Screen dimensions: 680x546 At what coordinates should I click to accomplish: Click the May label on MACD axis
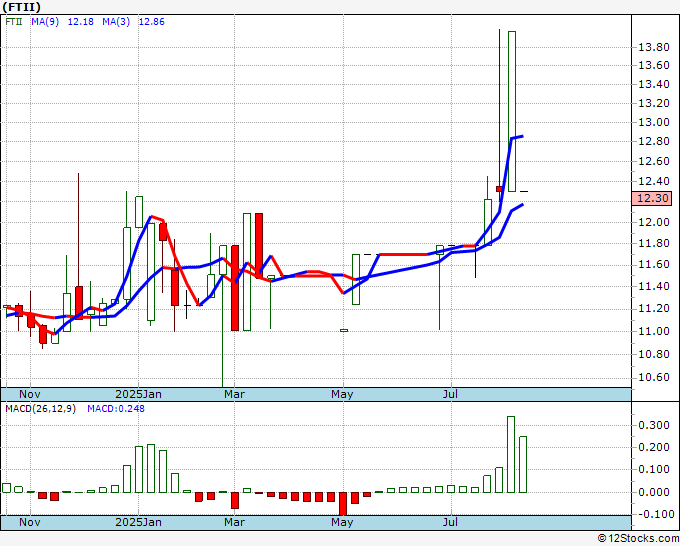(x=342, y=522)
